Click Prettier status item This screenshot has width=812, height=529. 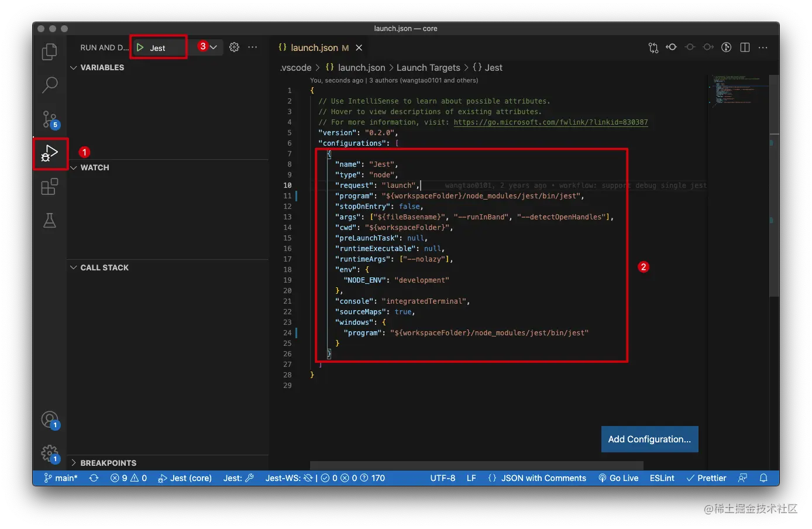[x=706, y=478]
